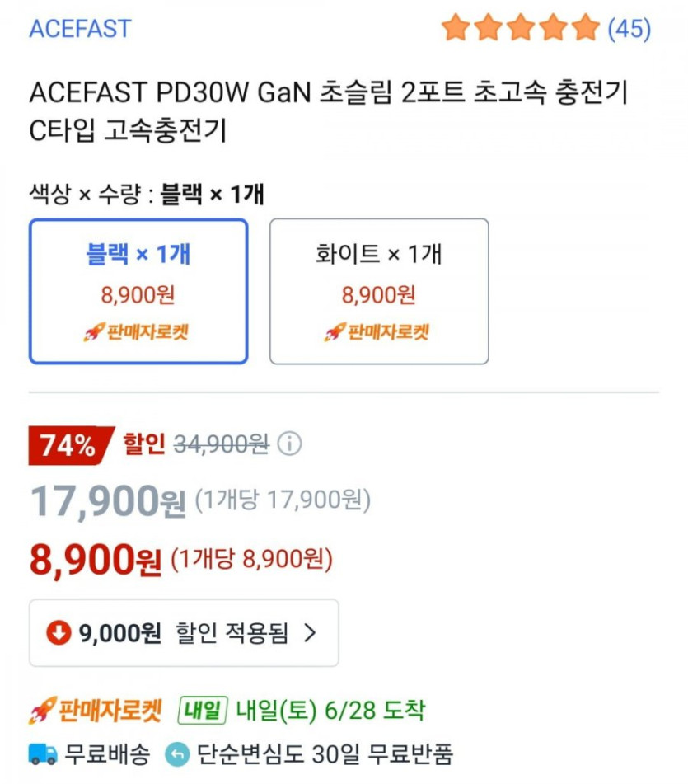Click the 내일 delivery badge
The width and height of the screenshot is (688, 784).
[202, 710]
